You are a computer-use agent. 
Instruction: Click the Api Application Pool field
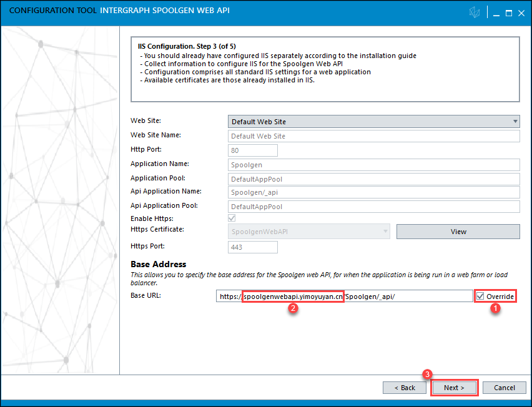coord(373,207)
